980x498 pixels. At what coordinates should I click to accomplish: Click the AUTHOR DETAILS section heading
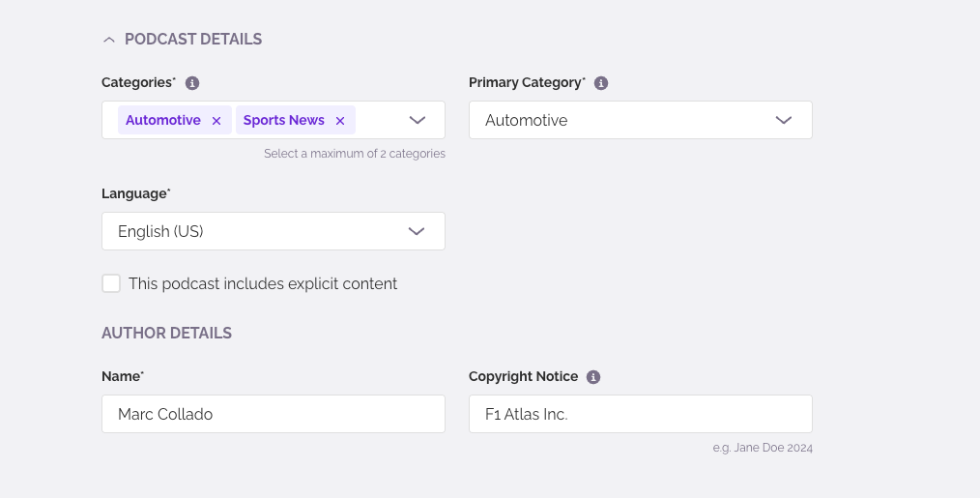point(166,333)
